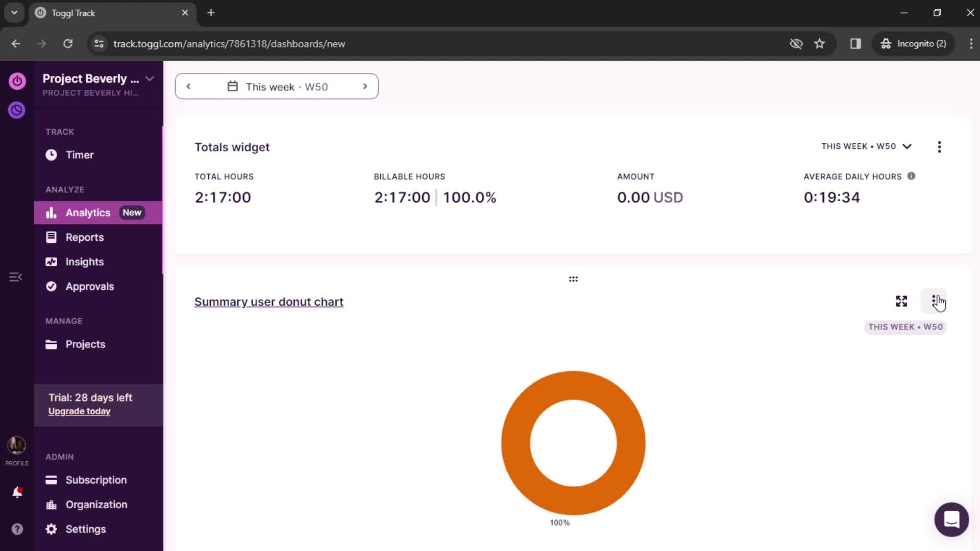Open Organization settings menu item
This screenshot has width=980, height=551.
pos(96,504)
